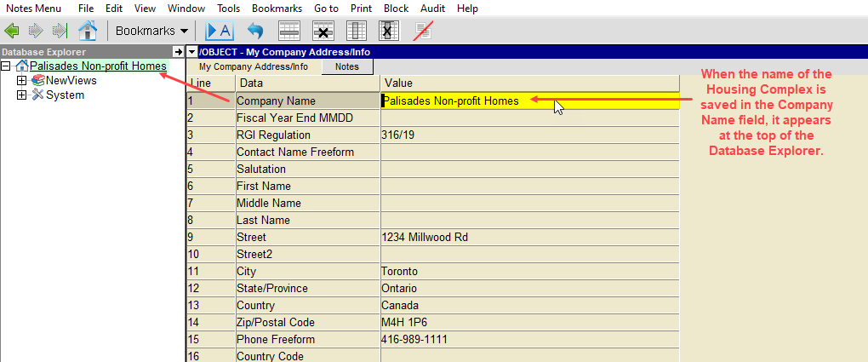Open the Bookmarks dropdown in toolbar
This screenshot has width=868, height=362.
(x=151, y=31)
